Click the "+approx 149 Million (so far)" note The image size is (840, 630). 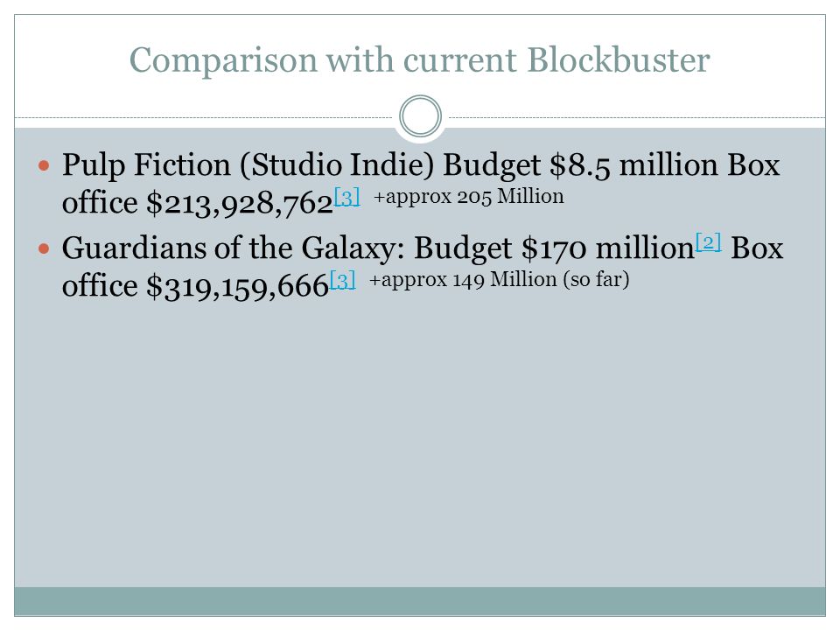click(x=499, y=280)
